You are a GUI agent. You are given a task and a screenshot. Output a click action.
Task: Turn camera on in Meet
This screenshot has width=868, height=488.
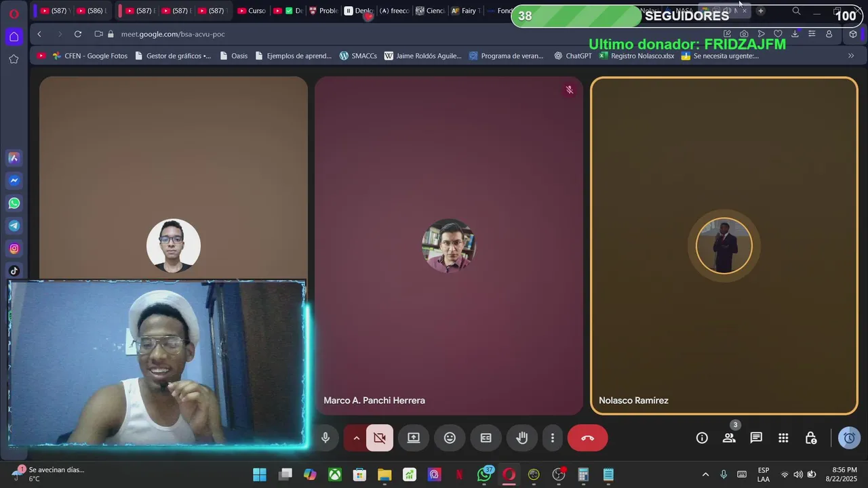pos(380,438)
